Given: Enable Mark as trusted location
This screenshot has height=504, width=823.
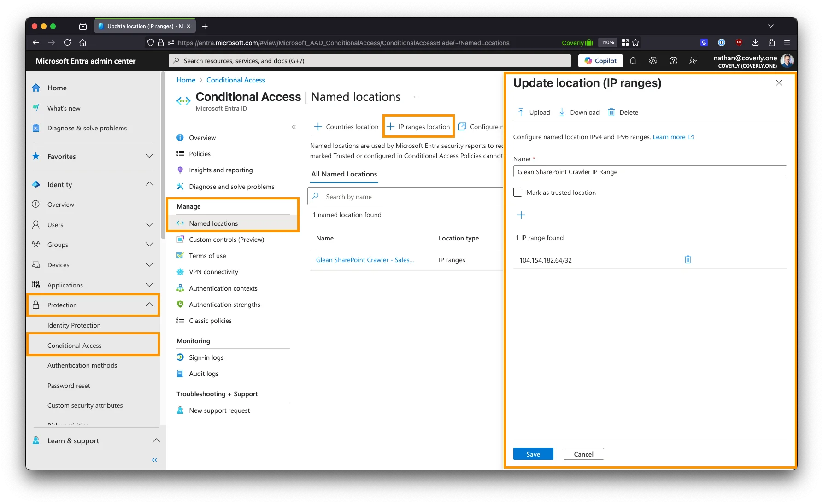Looking at the screenshot, I should [x=518, y=192].
